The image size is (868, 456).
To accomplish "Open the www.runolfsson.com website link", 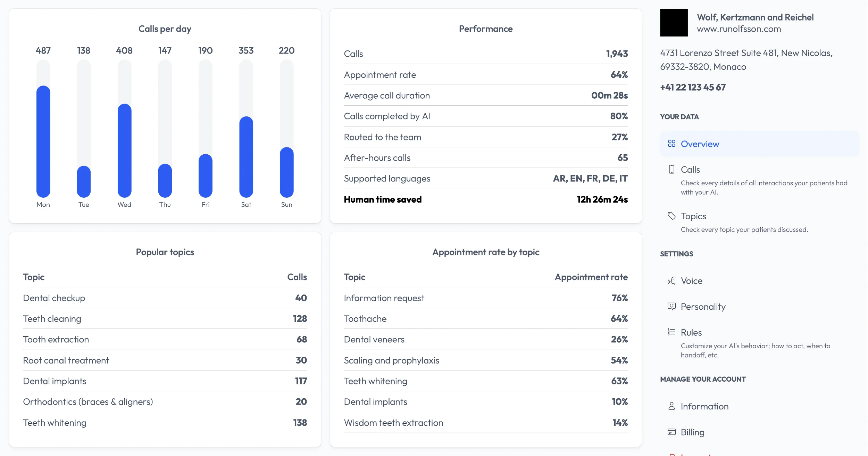I will click(739, 29).
